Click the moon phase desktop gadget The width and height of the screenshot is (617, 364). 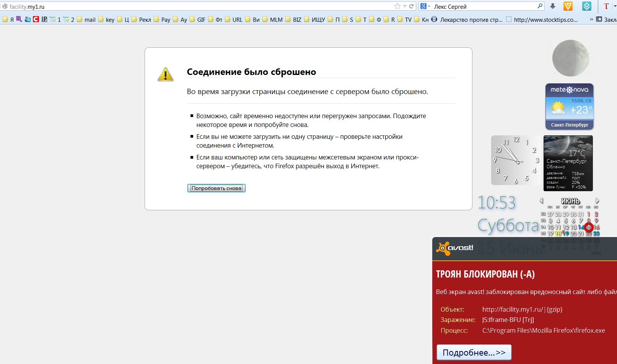pos(570,58)
